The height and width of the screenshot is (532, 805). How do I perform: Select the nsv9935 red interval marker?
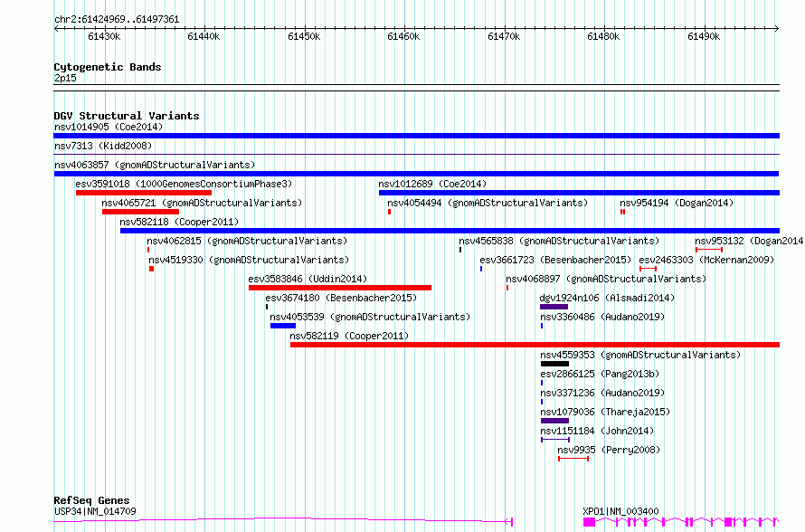pyautogui.click(x=573, y=459)
